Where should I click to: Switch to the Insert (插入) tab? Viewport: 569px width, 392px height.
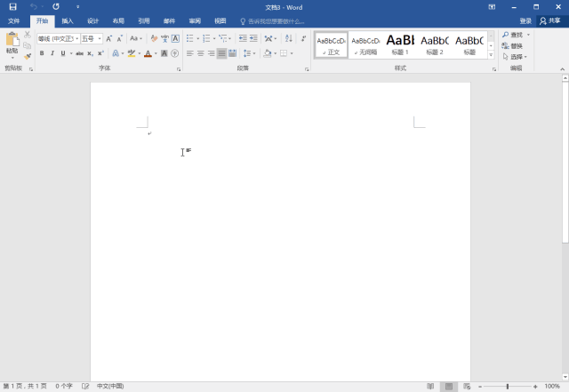[68, 21]
